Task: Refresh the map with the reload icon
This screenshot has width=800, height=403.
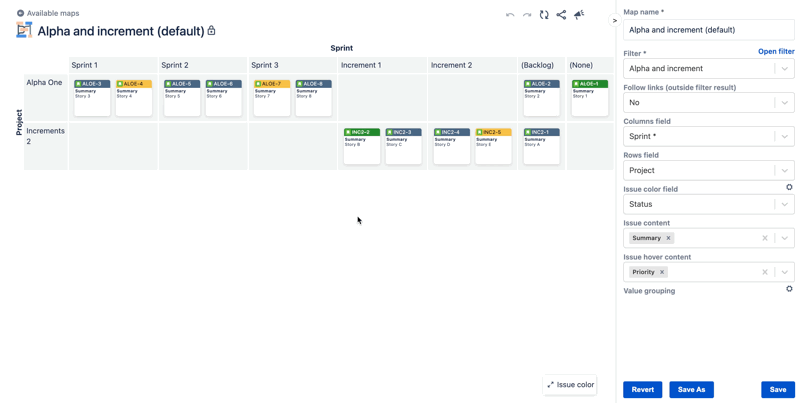Action: click(x=544, y=15)
